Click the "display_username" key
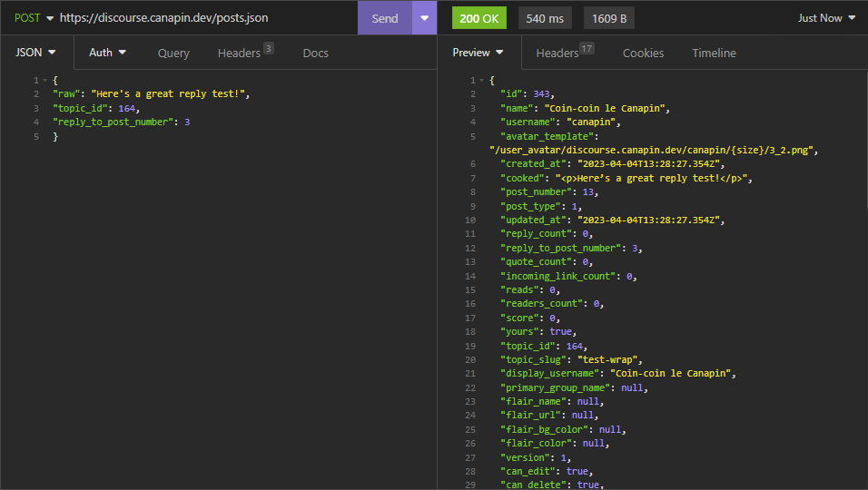This screenshot has height=490, width=868. click(x=549, y=374)
